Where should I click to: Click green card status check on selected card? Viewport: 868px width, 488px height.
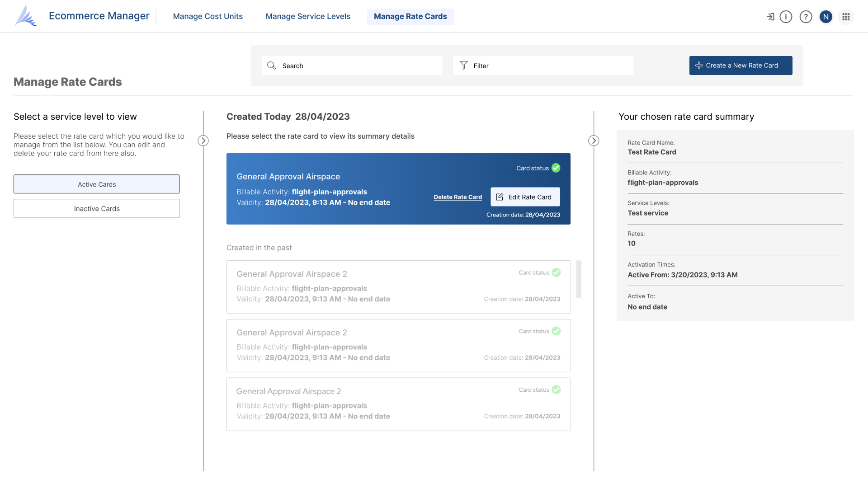tap(556, 168)
